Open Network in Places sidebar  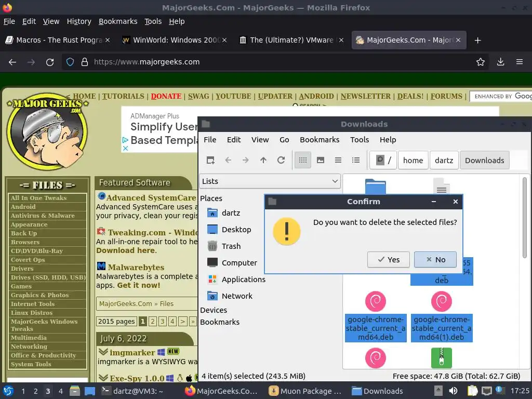tap(230, 296)
